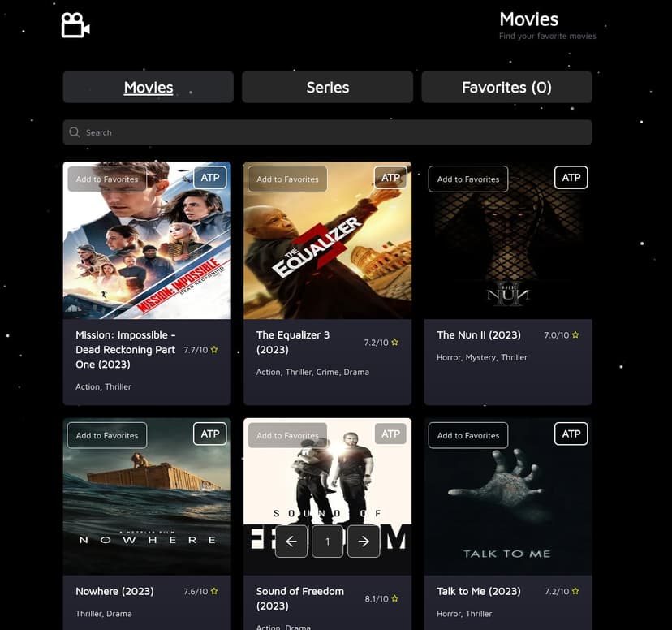Click Add to Favorites on Mission Impossible
Viewport: 672px width, 630px height.
click(x=106, y=179)
